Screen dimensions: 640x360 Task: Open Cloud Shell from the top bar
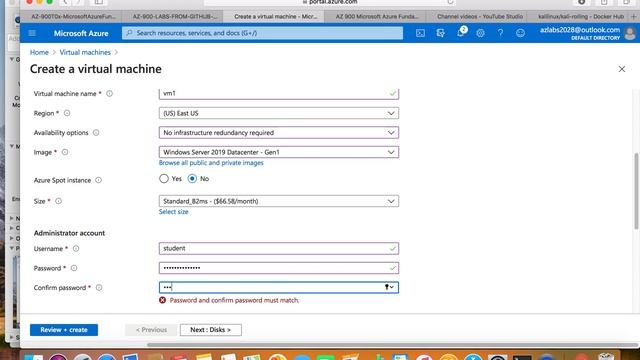click(x=420, y=33)
